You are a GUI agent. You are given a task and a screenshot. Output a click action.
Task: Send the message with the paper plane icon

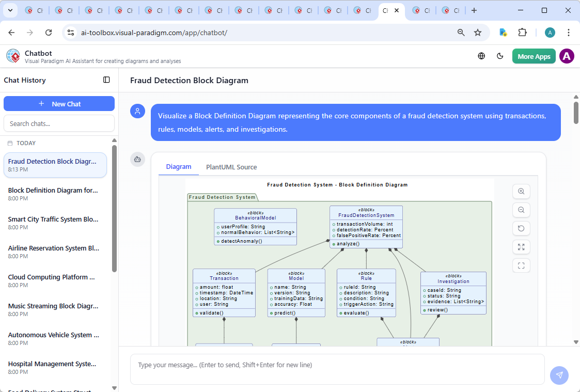559,375
